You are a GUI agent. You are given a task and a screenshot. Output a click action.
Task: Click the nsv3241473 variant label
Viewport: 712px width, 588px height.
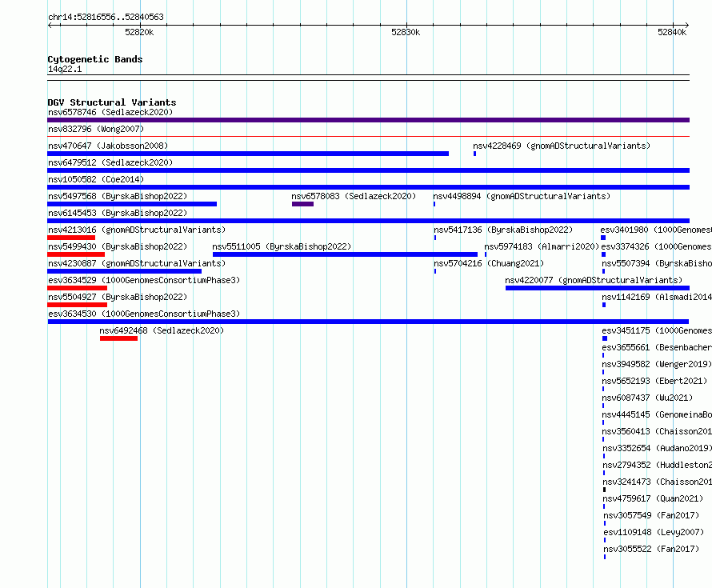(657, 482)
